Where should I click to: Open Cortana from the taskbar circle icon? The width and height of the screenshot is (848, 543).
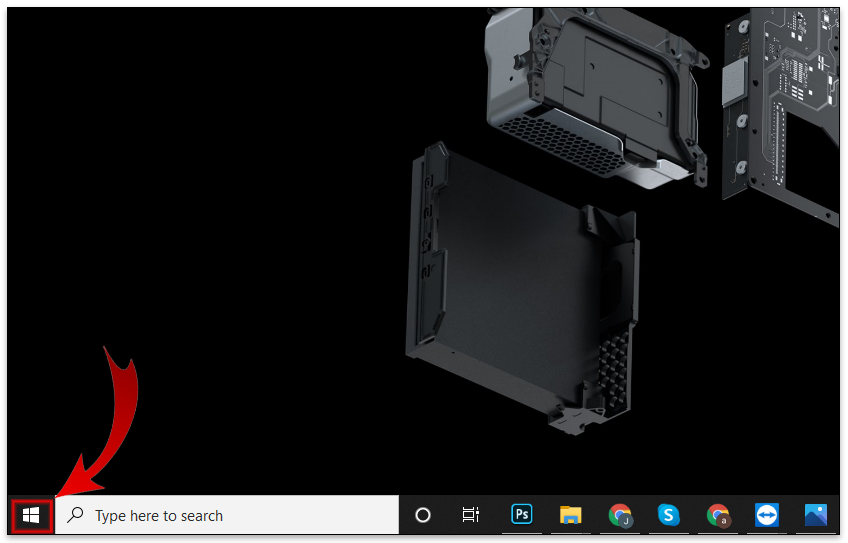point(423,515)
